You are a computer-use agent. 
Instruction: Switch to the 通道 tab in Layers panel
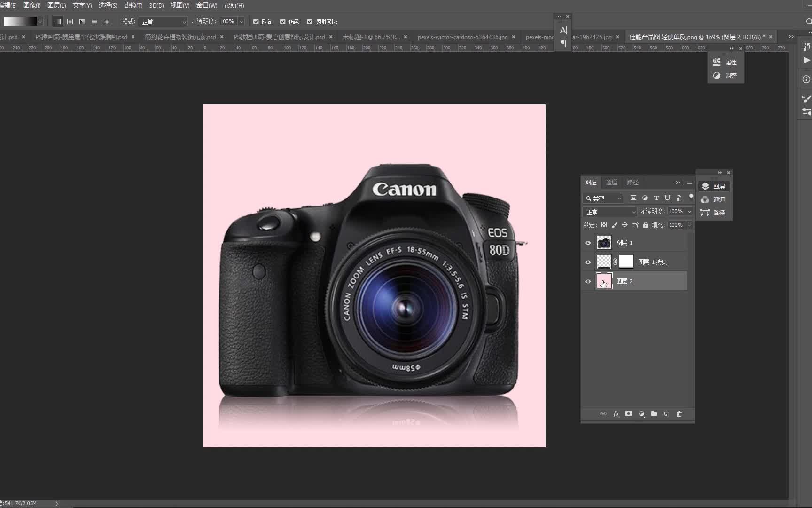pos(611,183)
